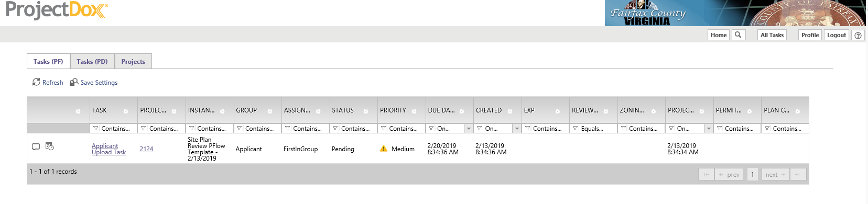The width and height of the screenshot is (868, 204).
Task: Open the Applicant Upload Task link
Action: 108,149
